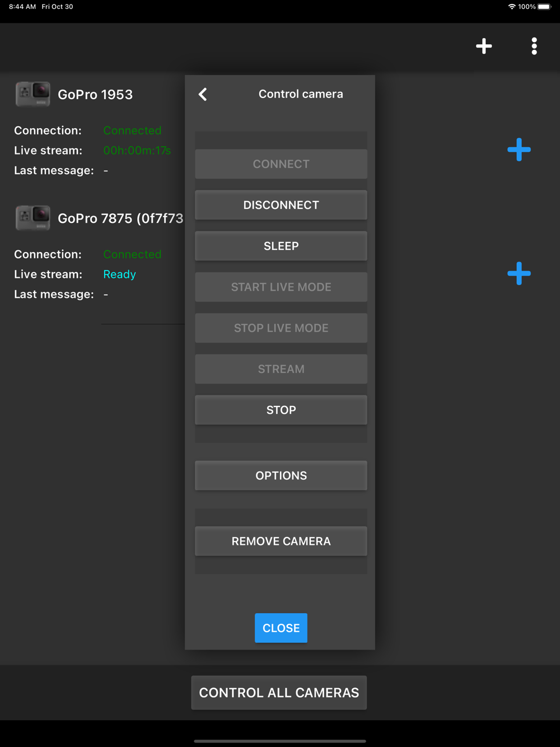560x747 pixels.
Task: Disconnect the camera with DISCONNECT button
Action: click(281, 205)
